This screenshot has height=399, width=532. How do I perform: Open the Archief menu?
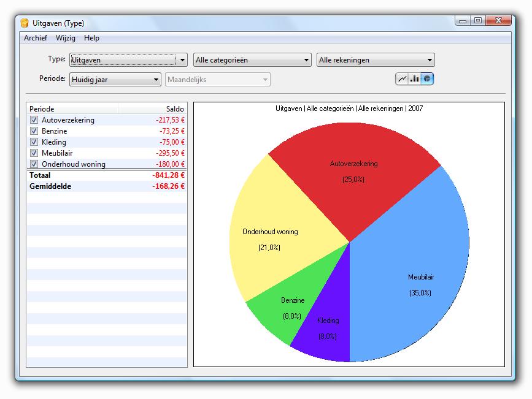click(x=36, y=38)
